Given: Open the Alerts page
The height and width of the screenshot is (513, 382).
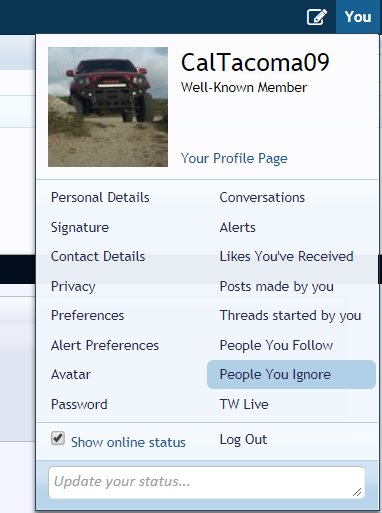Looking at the screenshot, I should (x=237, y=227).
